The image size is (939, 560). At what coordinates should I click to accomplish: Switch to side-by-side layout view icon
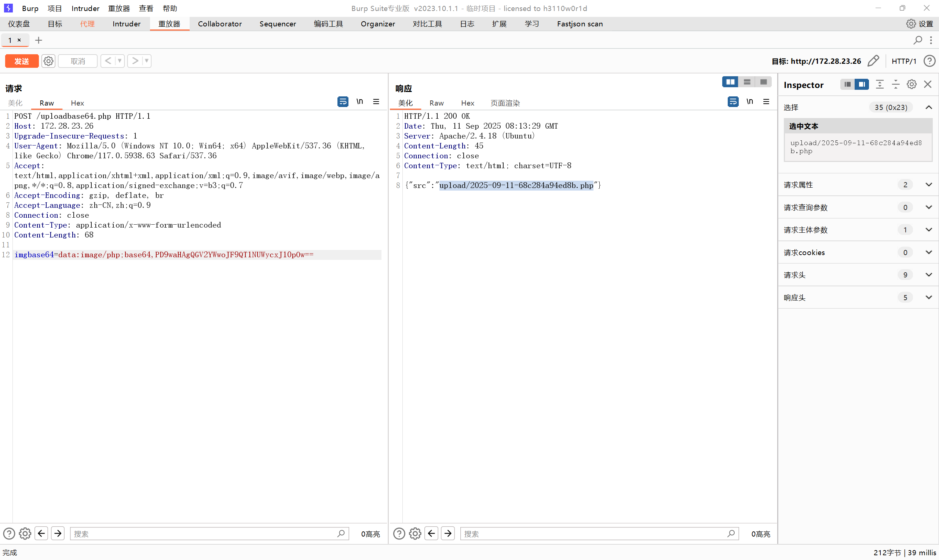tap(730, 82)
